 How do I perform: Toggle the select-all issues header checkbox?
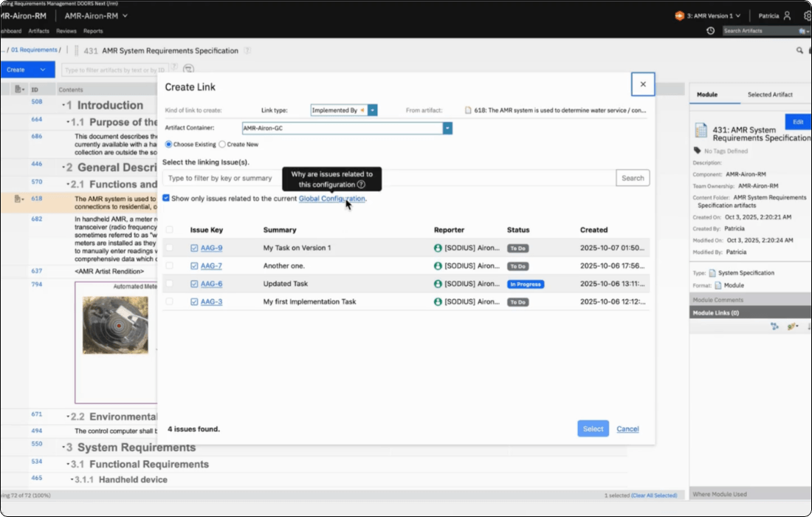point(169,230)
